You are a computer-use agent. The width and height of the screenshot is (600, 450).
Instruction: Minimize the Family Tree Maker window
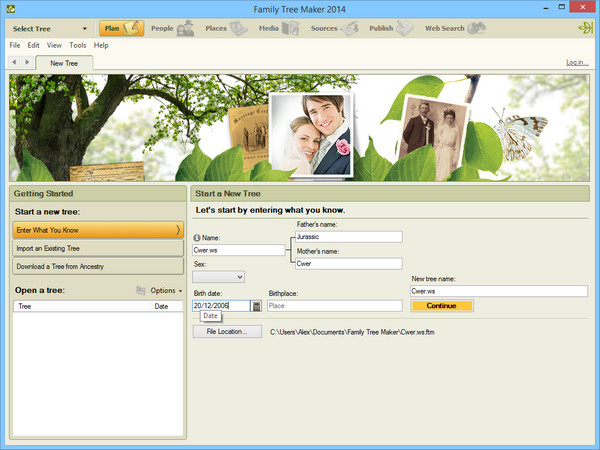[545, 8]
